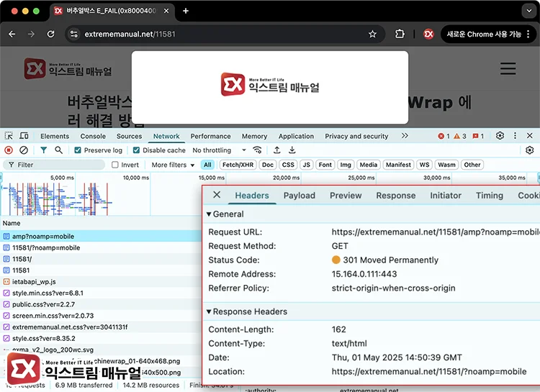Filter requests by Img type
This screenshot has width=540, height=392.
[x=346, y=165]
